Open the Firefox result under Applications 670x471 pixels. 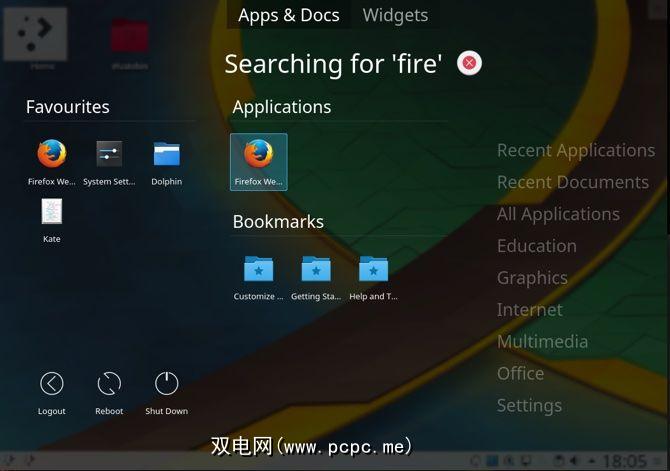(259, 162)
